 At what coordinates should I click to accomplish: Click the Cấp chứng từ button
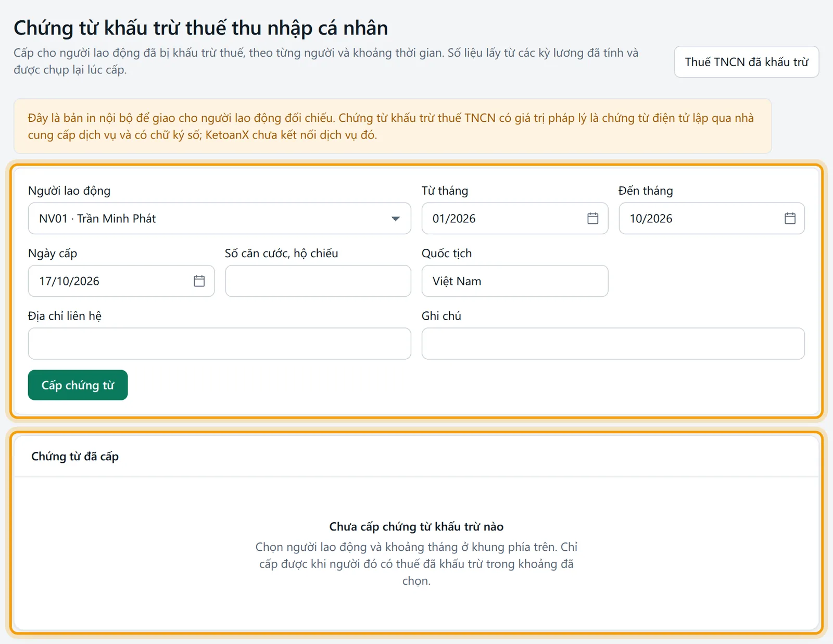[78, 385]
